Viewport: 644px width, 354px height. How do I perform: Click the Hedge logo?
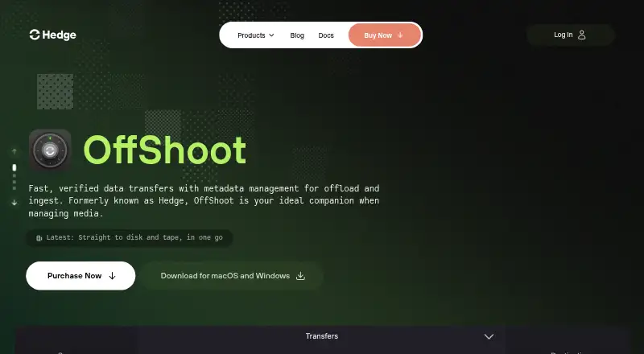[52, 35]
